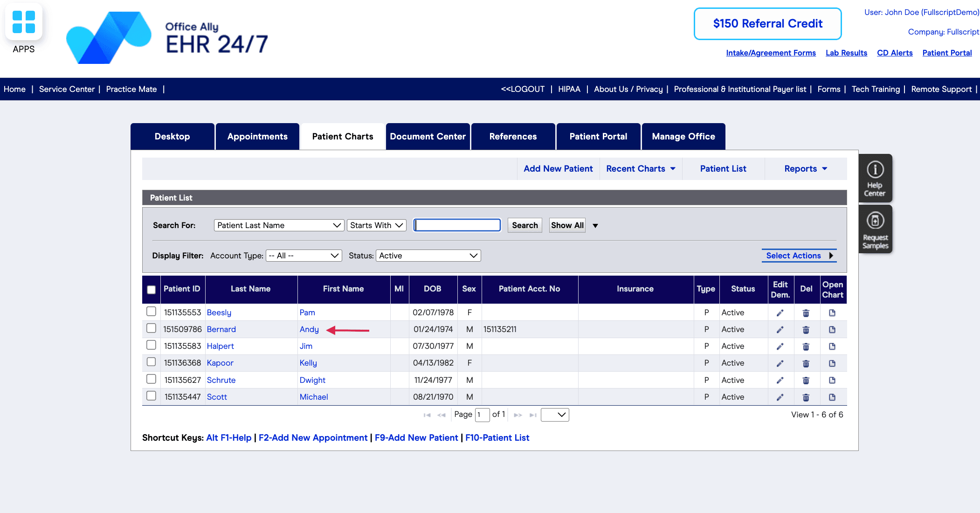
Task: Expand the Select Actions menu
Action: 799,256
